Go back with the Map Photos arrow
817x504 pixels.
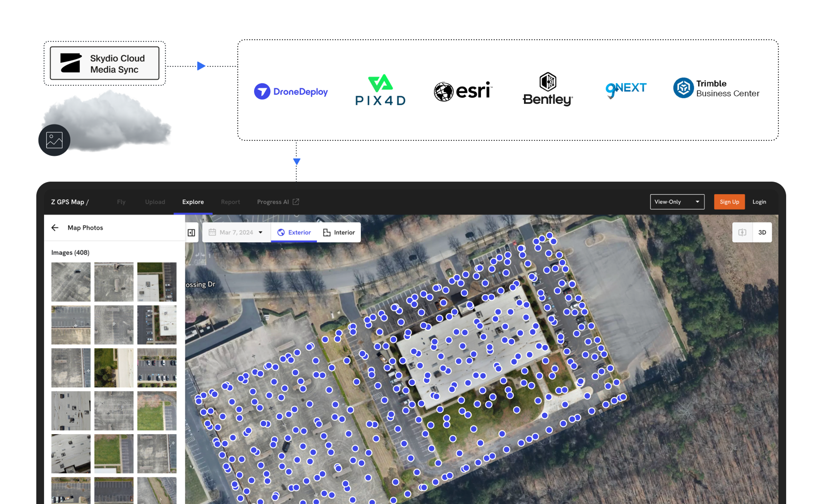[55, 228]
